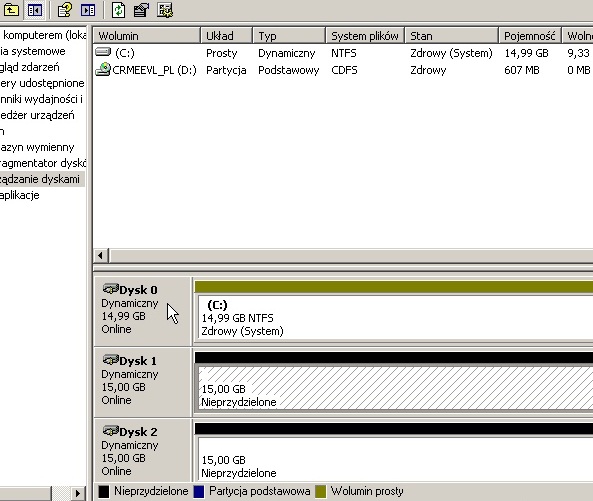The image size is (593, 501).
Task: Sort by the Wolumin column header
Action: (x=146, y=36)
